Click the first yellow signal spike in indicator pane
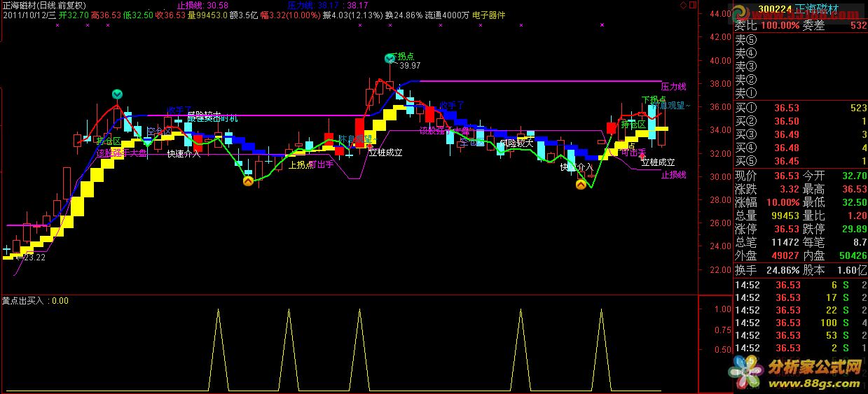Screen dimensions: 868x394 pyautogui.click(x=218, y=349)
